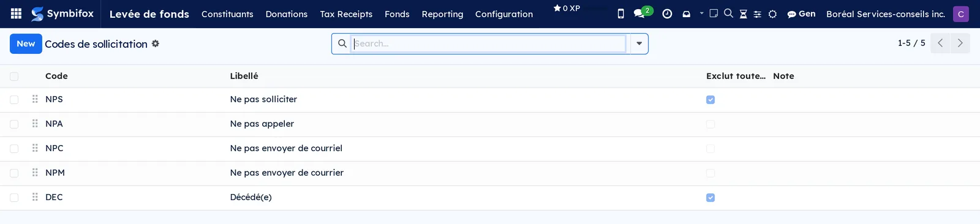Open the sticky note icon
The width and height of the screenshot is (980, 224).
click(714, 13)
